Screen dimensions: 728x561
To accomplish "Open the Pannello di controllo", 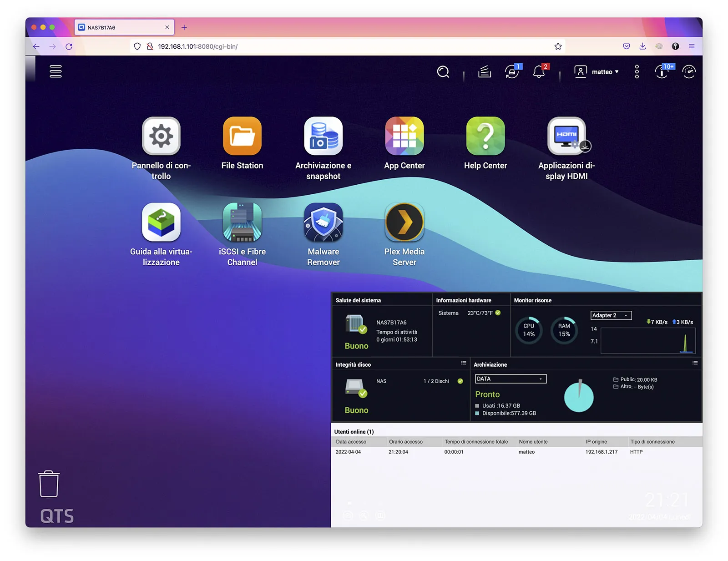I will pos(161,136).
